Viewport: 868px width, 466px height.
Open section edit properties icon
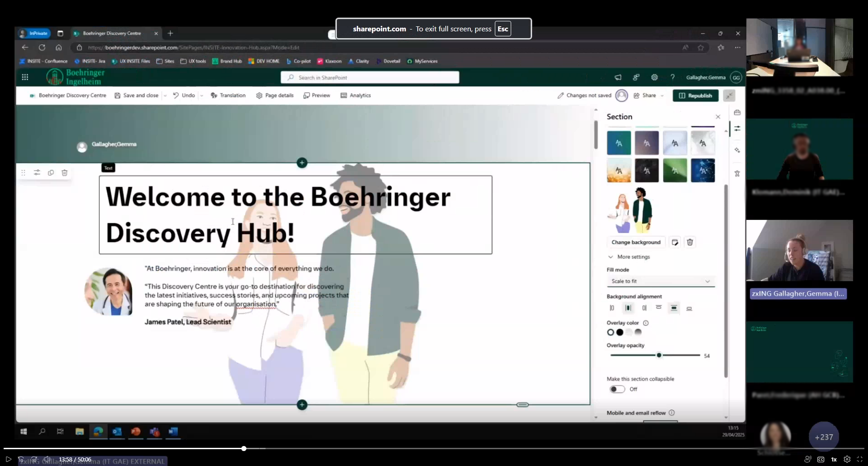pyautogui.click(x=37, y=173)
